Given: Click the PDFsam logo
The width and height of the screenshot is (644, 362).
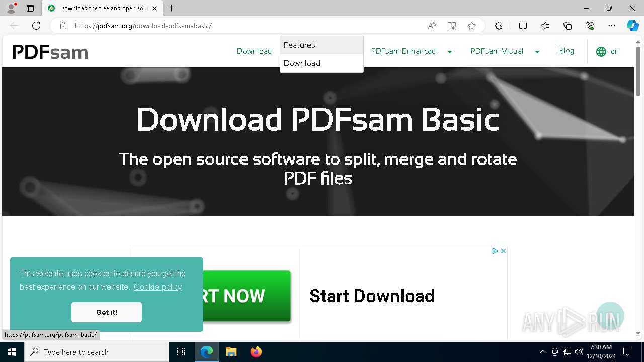Looking at the screenshot, I should (x=50, y=52).
